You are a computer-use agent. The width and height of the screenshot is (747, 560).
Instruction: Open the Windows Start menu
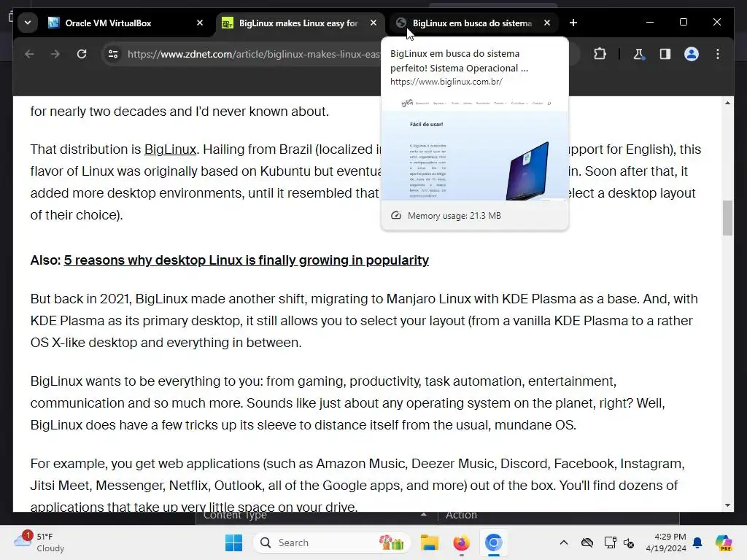233,542
